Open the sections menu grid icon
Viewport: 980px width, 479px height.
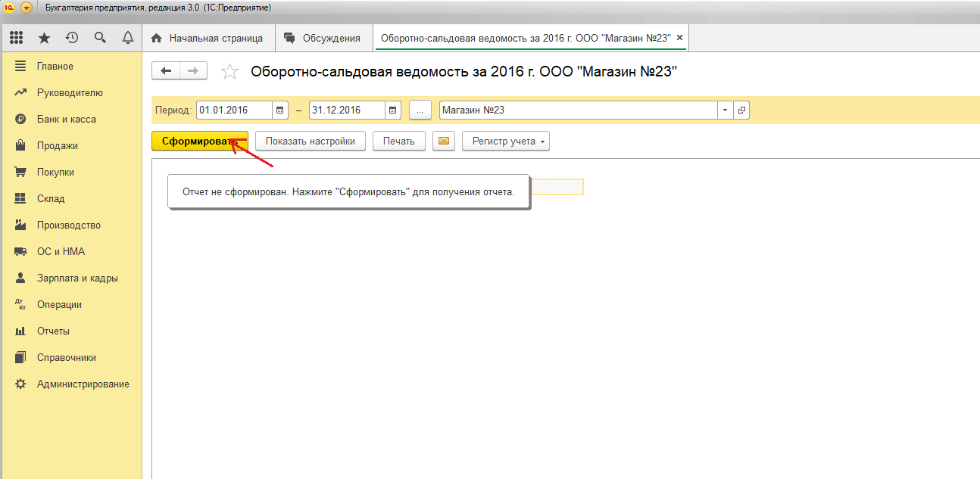16,38
